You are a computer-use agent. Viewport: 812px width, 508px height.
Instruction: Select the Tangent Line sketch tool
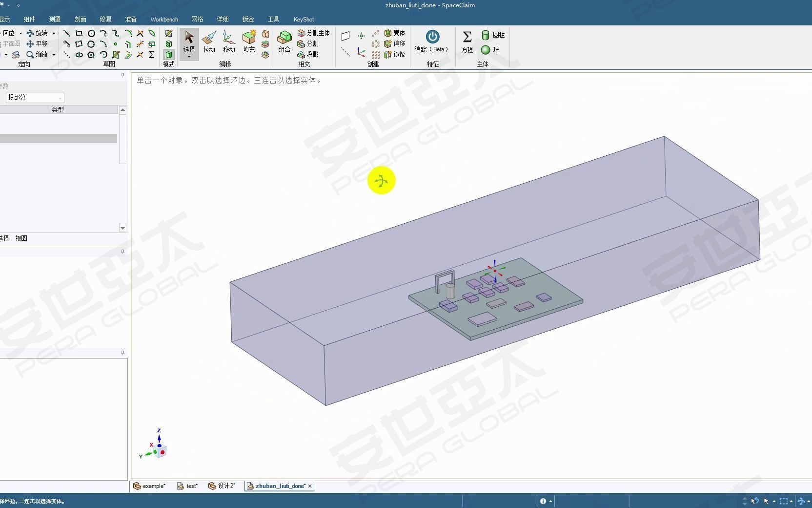pos(67,44)
